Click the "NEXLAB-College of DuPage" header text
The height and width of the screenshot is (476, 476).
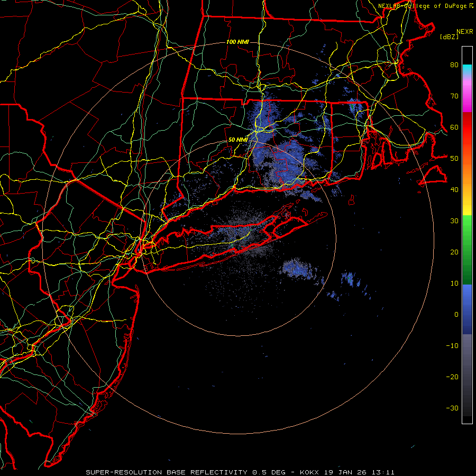click(x=423, y=6)
